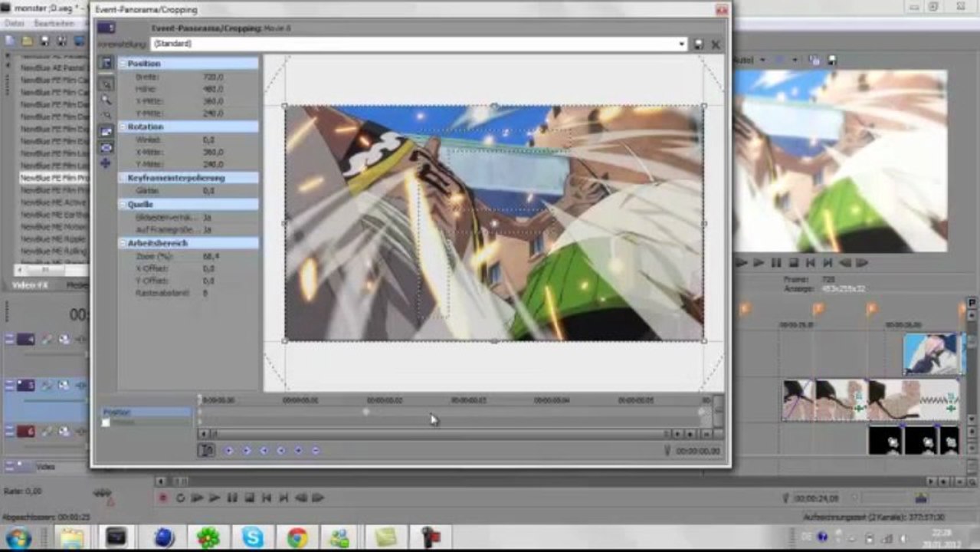Select the highlighted NewBlue FX entry in plugin list
980x552 pixels.
pyautogui.click(x=54, y=177)
